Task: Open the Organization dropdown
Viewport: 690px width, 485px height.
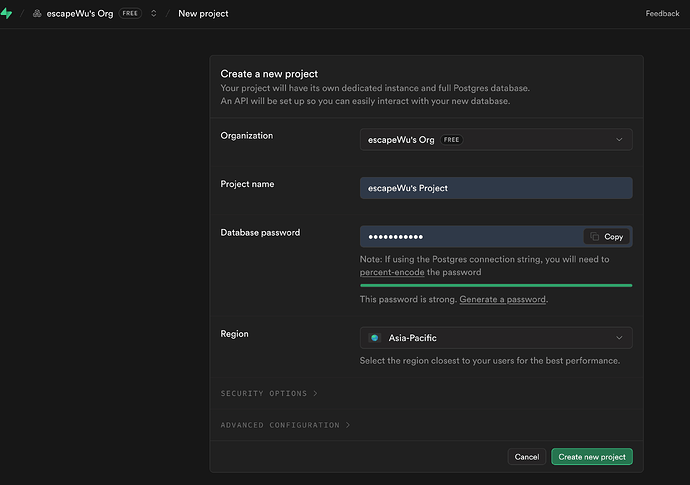Action: pos(496,140)
